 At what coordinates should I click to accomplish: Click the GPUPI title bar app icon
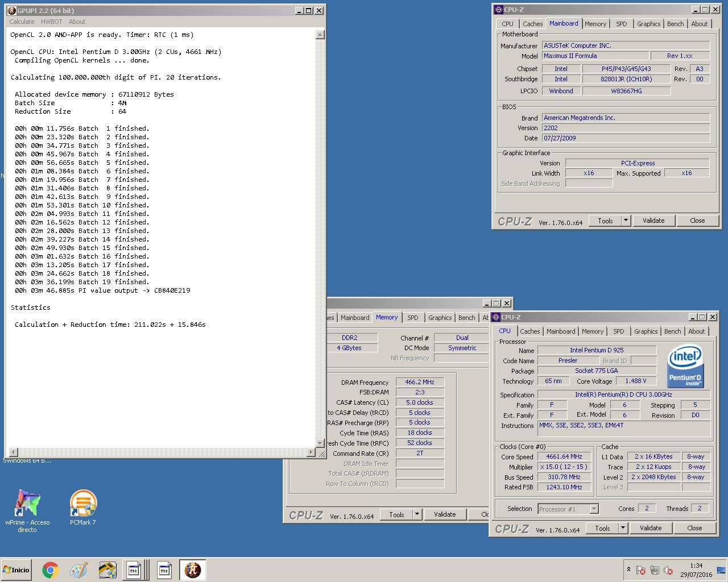pos(11,10)
